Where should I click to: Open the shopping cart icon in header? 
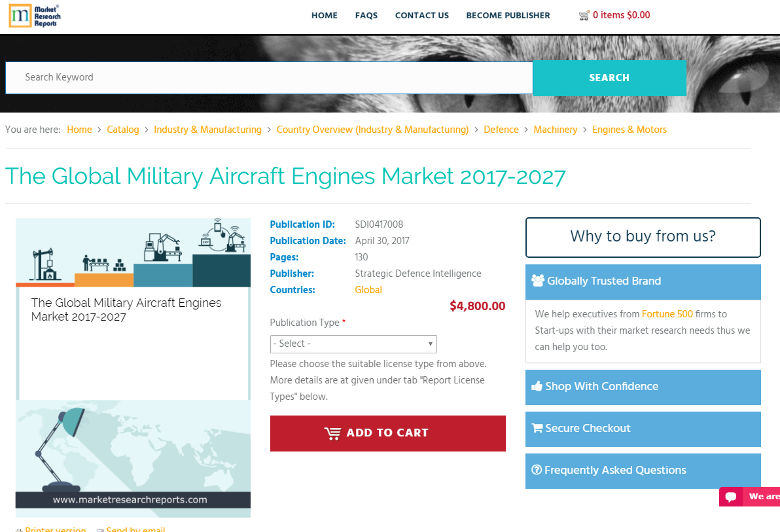coord(584,16)
